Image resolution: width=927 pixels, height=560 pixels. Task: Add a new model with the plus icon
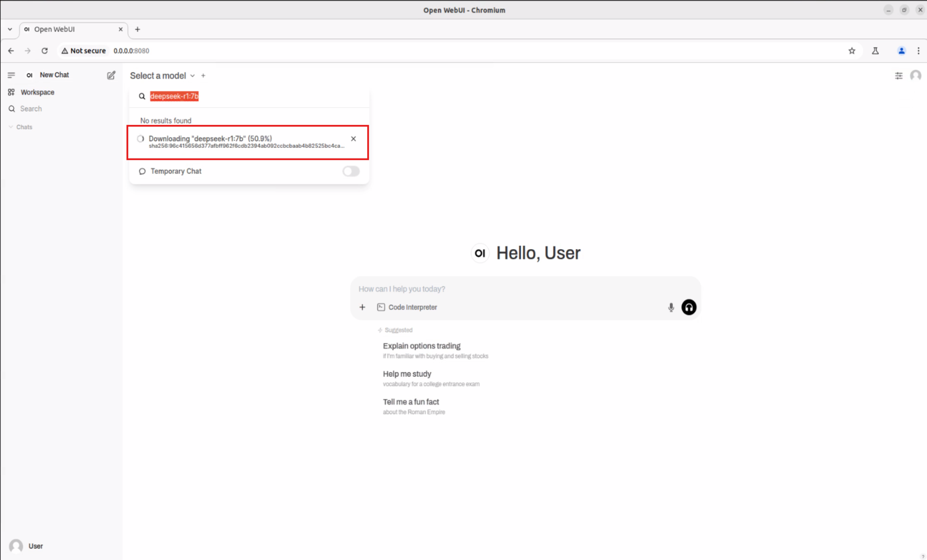pyautogui.click(x=203, y=75)
